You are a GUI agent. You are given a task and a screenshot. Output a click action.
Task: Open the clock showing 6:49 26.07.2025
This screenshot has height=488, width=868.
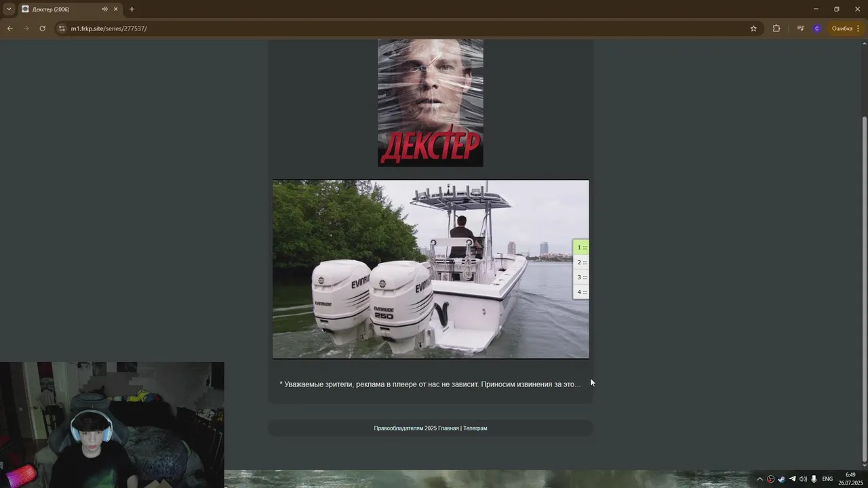pos(850,479)
